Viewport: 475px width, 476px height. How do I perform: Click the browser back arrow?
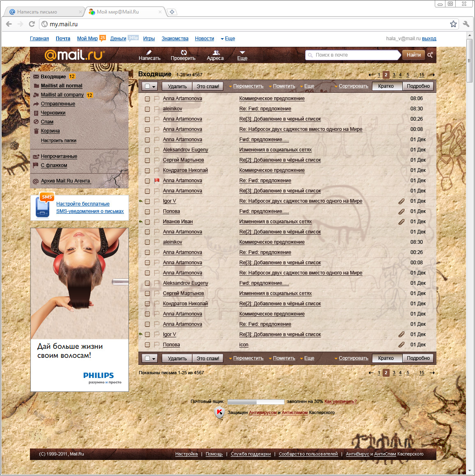pyautogui.click(x=9, y=24)
